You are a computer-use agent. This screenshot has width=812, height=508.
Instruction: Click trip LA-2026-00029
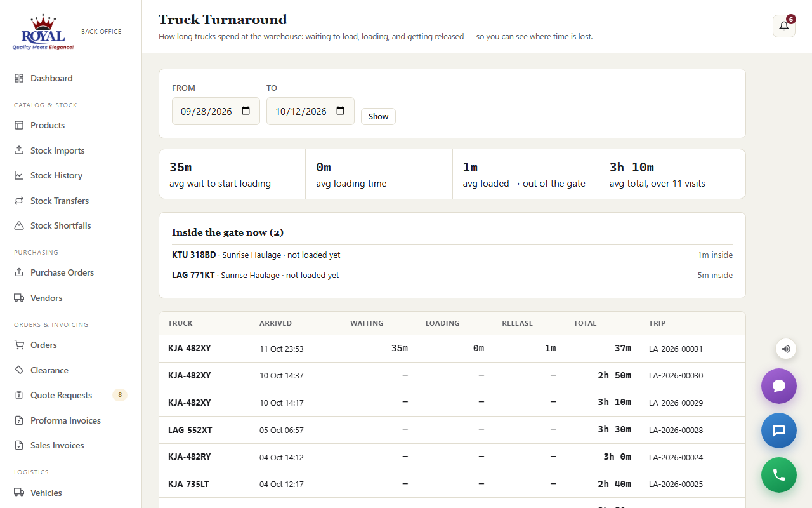pos(676,403)
